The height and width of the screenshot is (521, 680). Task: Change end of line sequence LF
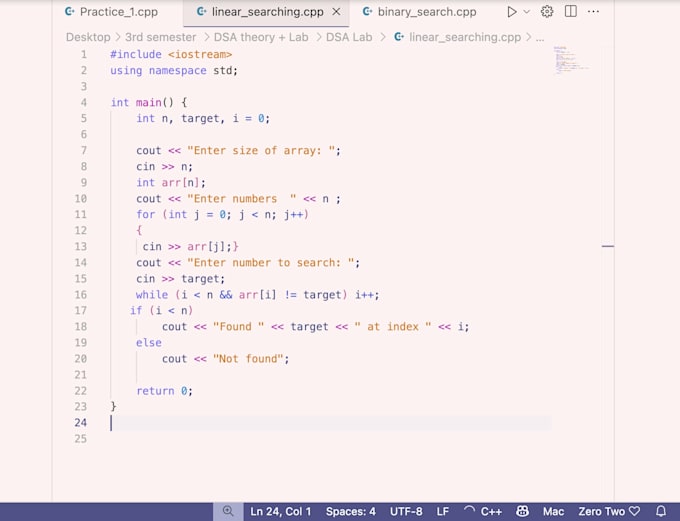pos(443,511)
